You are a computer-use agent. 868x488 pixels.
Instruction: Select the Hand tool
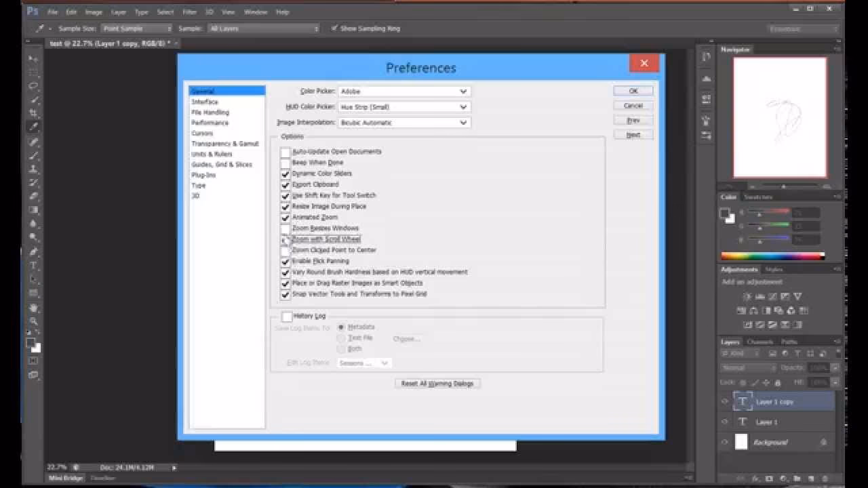(33, 307)
